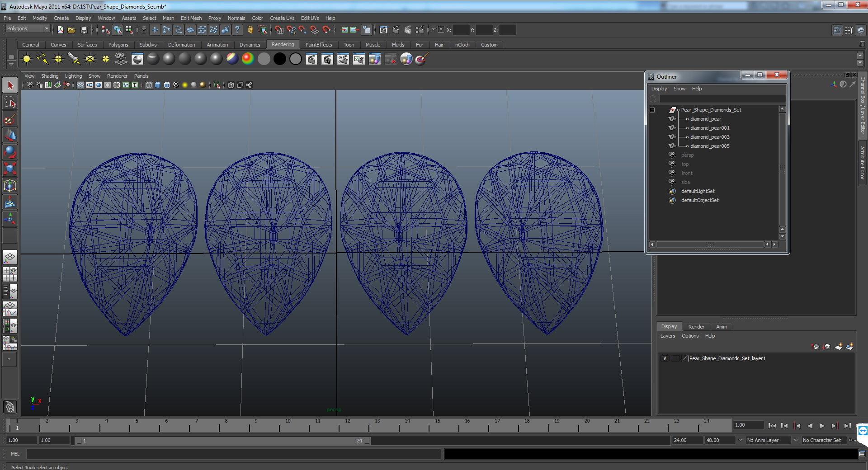Enable Snap to curves magnet icon
This screenshot has width=868, height=470.
291,30
